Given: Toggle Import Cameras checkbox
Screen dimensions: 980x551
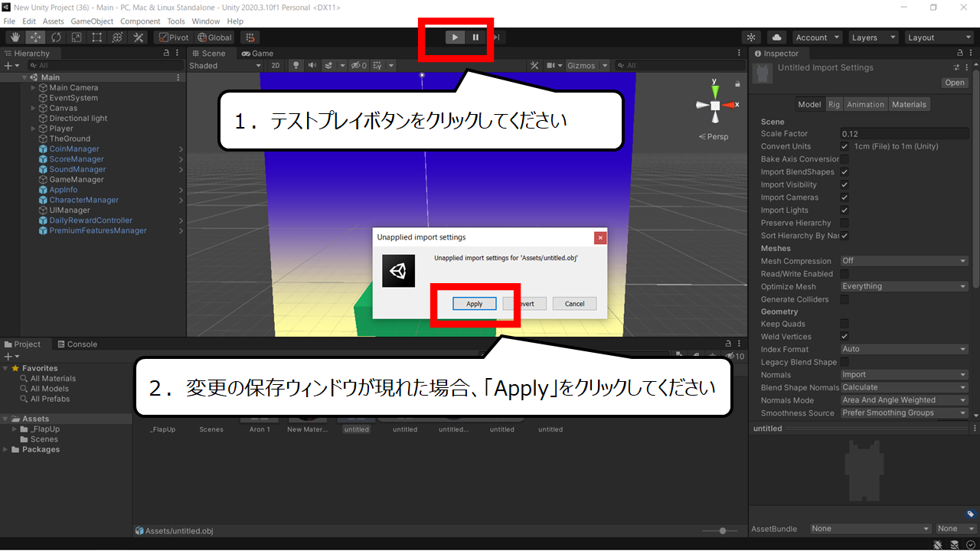Looking at the screenshot, I should point(844,197).
